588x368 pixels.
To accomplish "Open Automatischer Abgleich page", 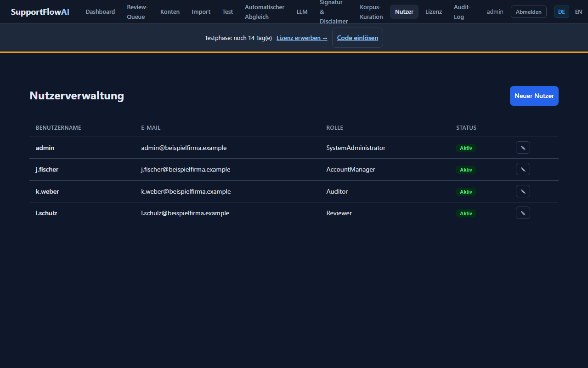I will click(x=265, y=12).
